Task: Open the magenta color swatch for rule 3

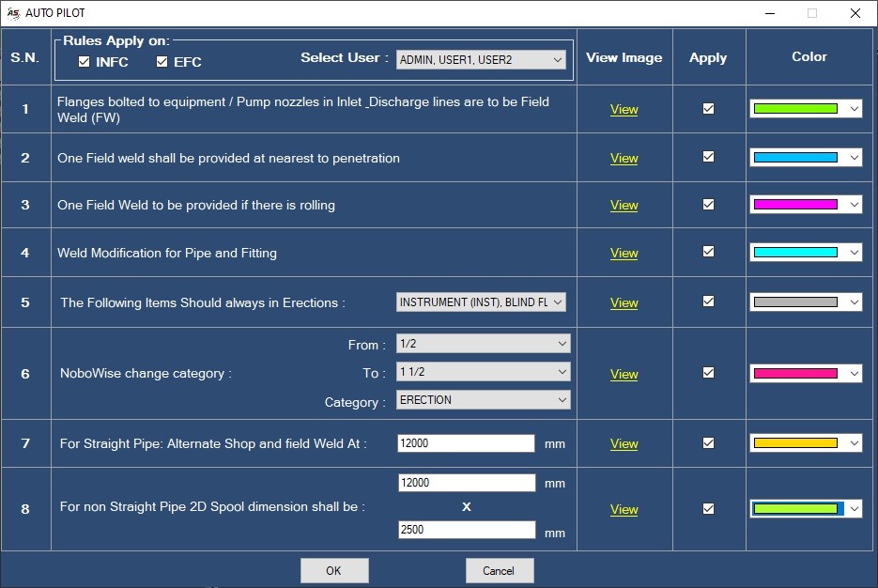Action: (806, 205)
